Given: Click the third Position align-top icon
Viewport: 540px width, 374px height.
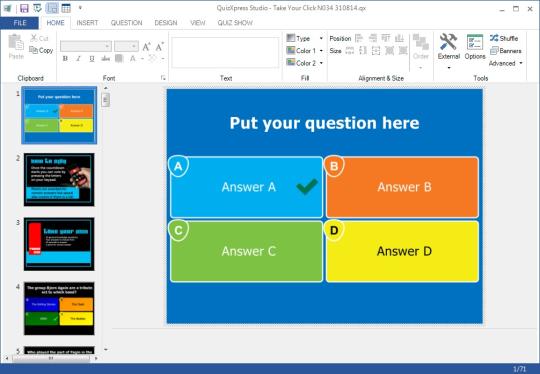Looking at the screenshot, I should pyautogui.click(x=386, y=38).
